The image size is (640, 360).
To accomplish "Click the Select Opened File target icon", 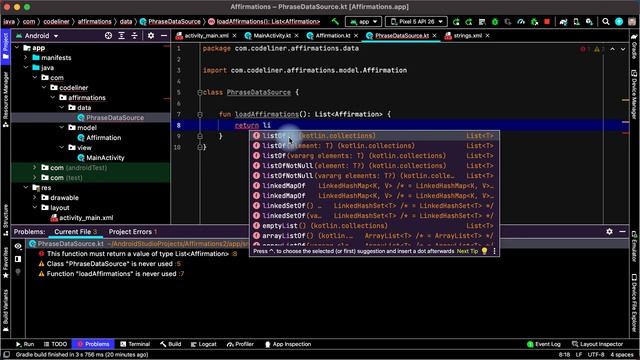I will click(108, 36).
